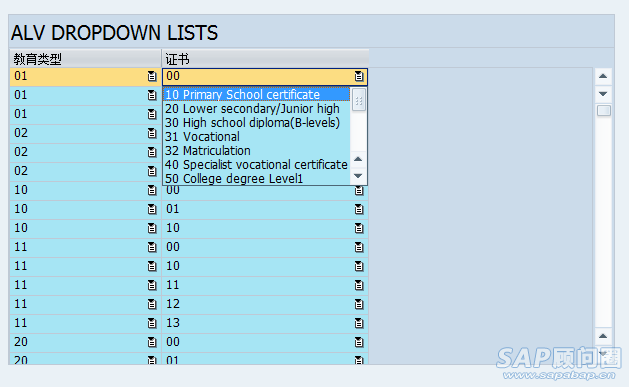This screenshot has height=387, width=629.
Task: Click top up arrow of grid scrollbar
Action: (603, 76)
